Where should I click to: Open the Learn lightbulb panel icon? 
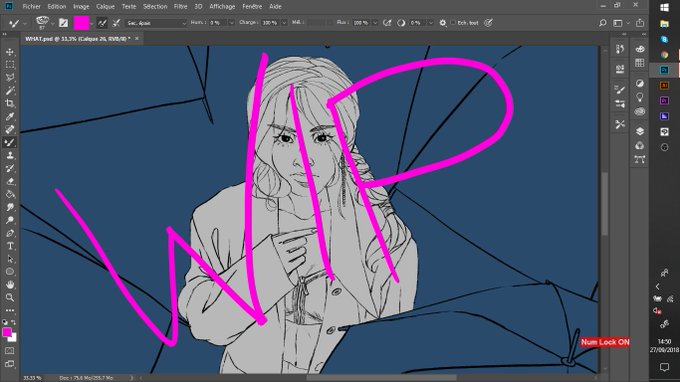(x=640, y=97)
